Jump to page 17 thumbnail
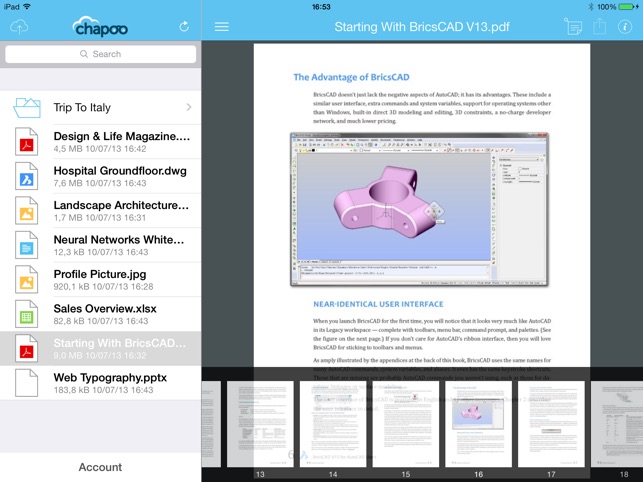Viewport: 643px width, 482px height. [551, 424]
